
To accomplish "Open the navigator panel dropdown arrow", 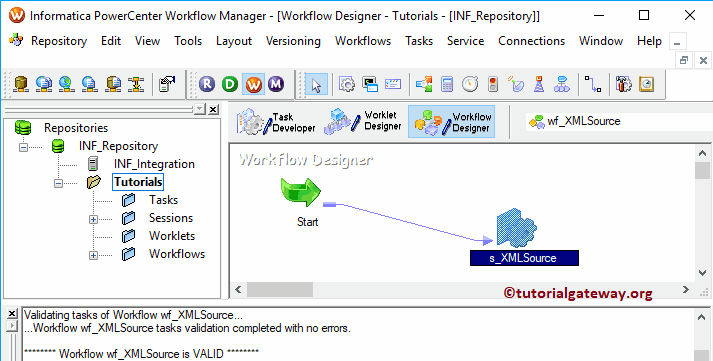I will 200,109.
